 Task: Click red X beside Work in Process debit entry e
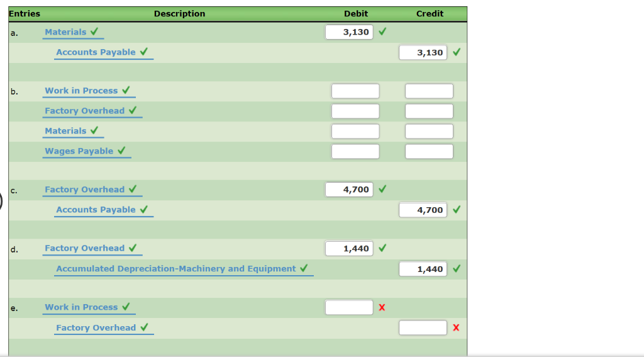click(382, 307)
